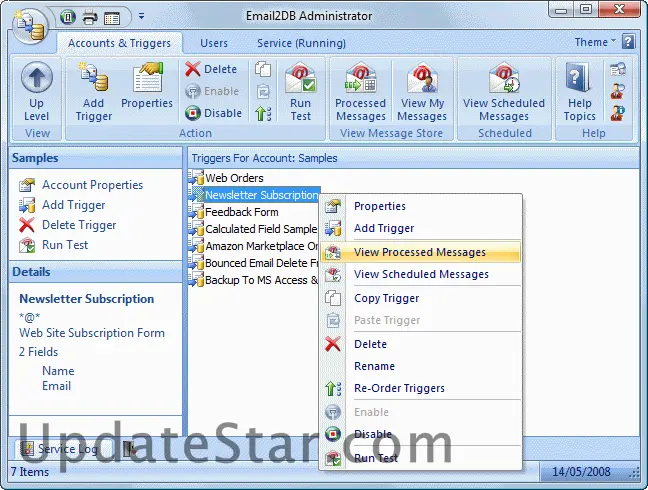The width and height of the screenshot is (648, 490).
Task: Choose Properties in the context menu
Action: click(x=421, y=206)
